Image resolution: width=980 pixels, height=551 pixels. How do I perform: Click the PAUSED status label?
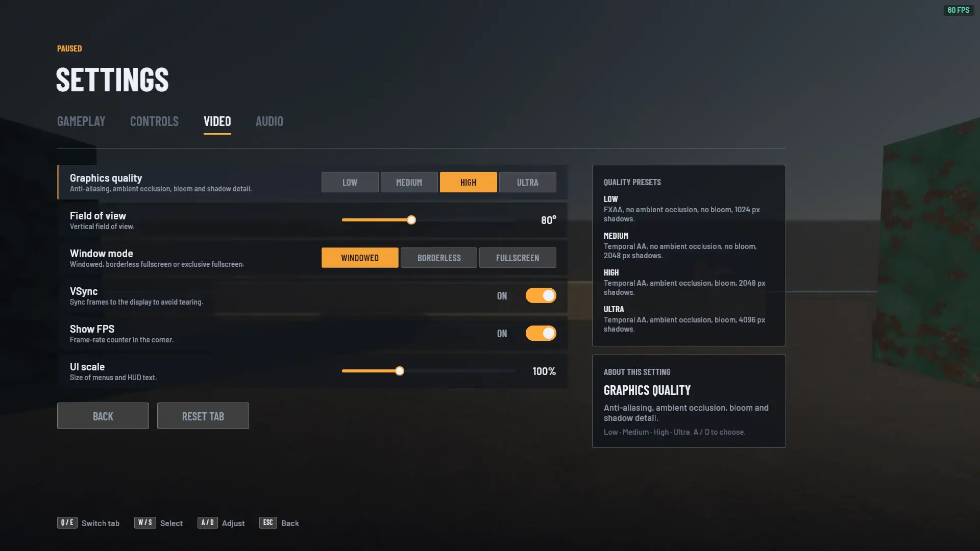(x=69, y=48)
